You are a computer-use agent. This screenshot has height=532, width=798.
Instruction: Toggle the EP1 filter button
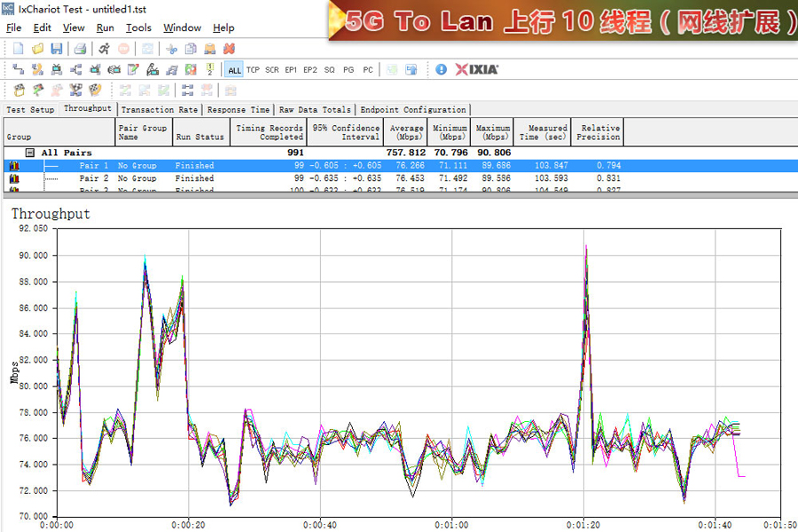[291, 70]
